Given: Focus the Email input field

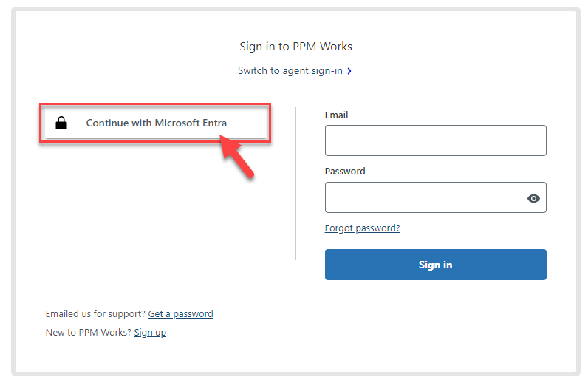Looking at the screenshot, I should pyautogui.click(x=435, y=140).
